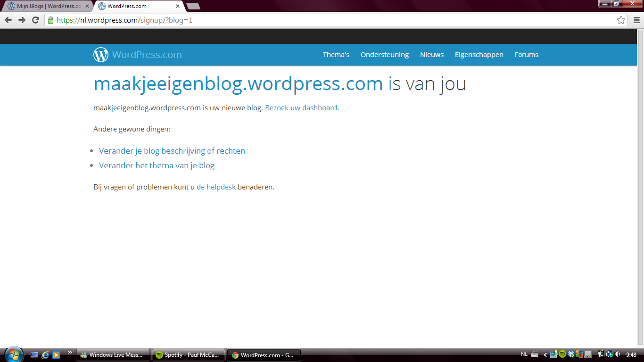
Task: Open the NL language bar selector
Action: coord(524,354)
